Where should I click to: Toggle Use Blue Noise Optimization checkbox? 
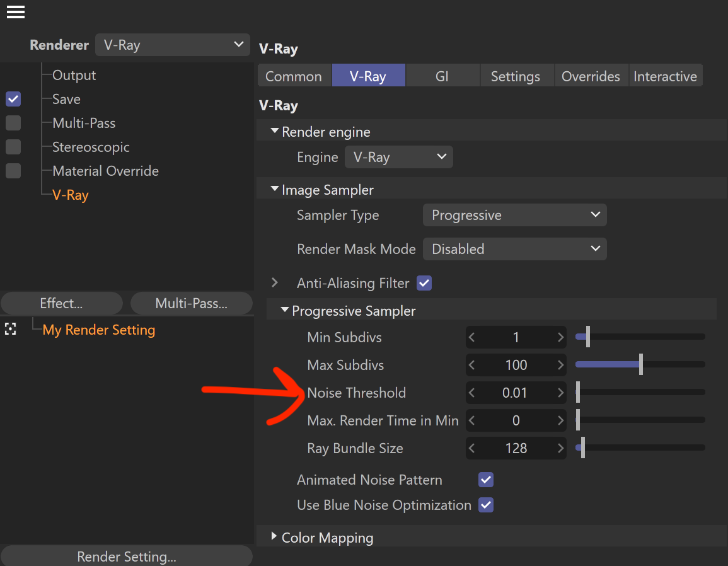coord(485,505)
